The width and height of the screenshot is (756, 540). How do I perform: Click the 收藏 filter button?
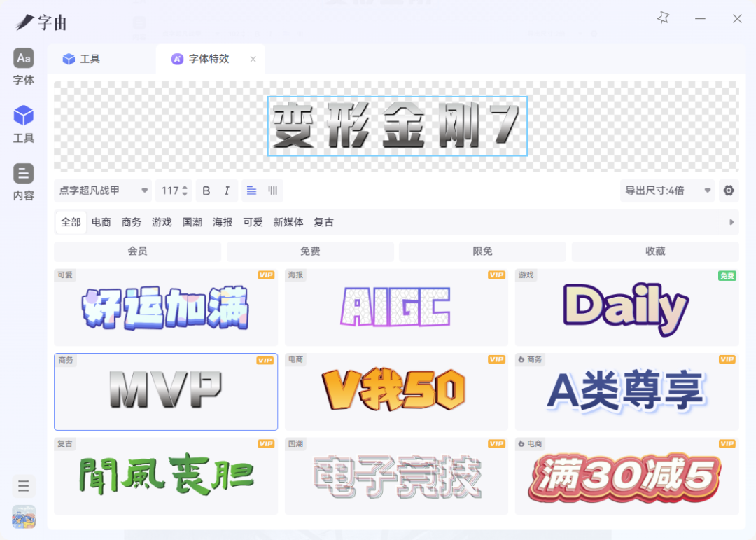(655, 251)
